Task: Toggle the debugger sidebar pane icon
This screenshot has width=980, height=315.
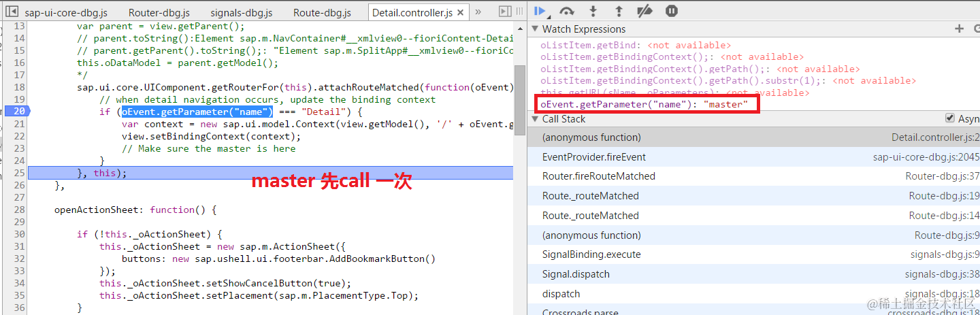Action: (505, 12)
